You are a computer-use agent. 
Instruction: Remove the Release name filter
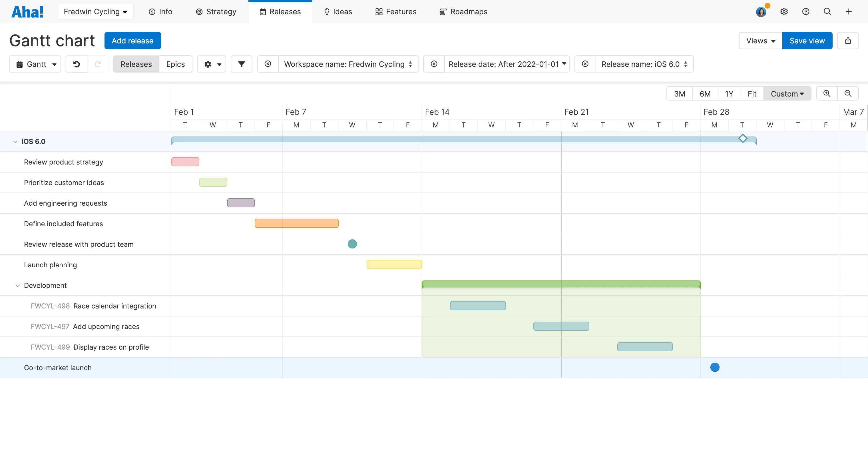[585, 64]
